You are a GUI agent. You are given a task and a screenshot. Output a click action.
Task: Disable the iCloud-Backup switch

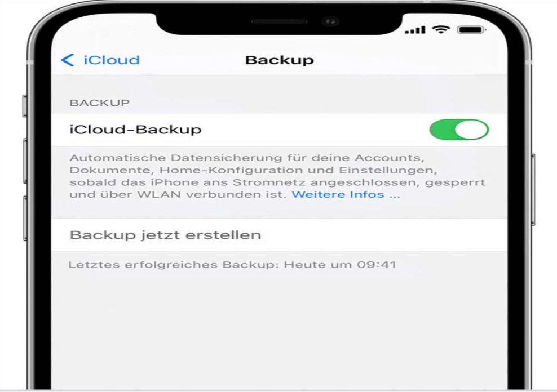click(459, 130)
